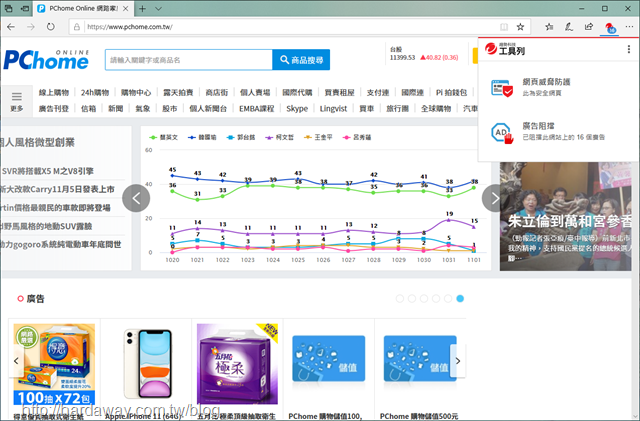Open the hamburger 更多 menu

click(17, 101)
